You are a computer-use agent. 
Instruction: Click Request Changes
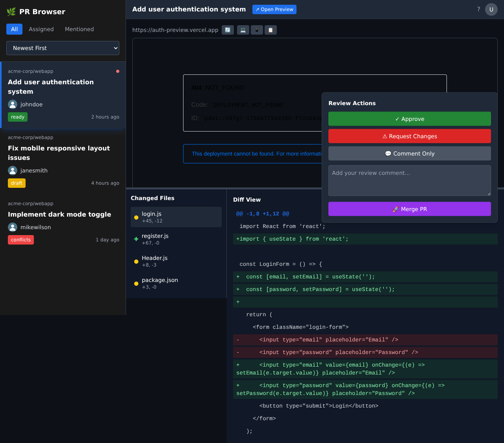pos(409,136)
